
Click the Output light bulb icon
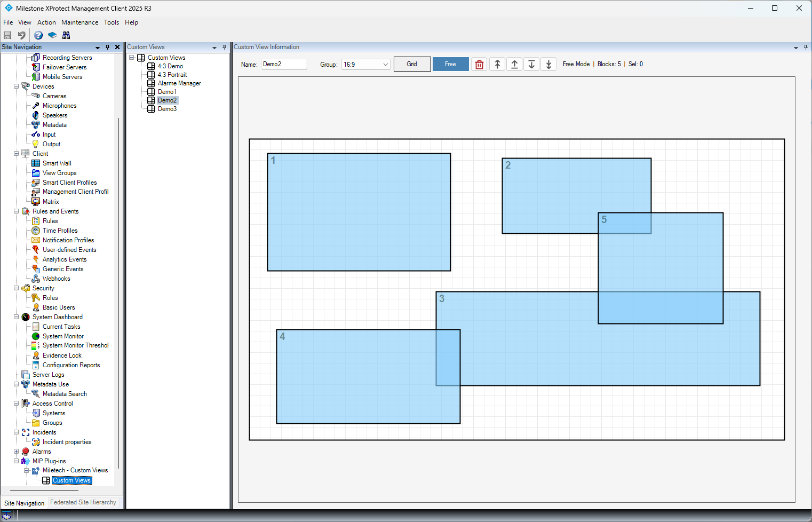(x=36, y=144)
